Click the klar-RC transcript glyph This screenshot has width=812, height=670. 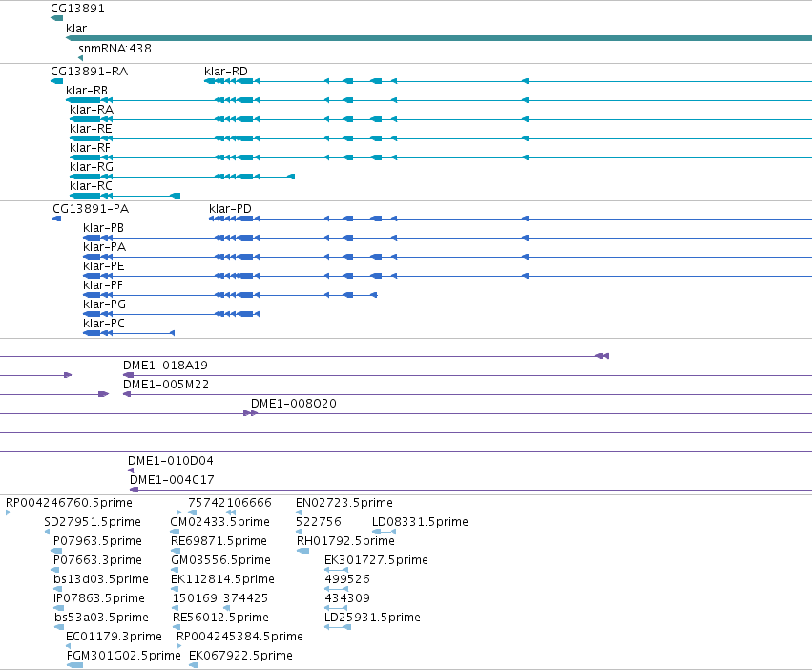[125, 196]
